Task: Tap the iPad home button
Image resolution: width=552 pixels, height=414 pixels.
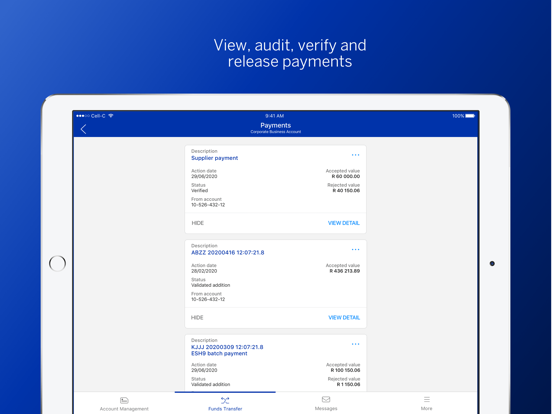Action: pyautogui.click(x=57, y=263)
